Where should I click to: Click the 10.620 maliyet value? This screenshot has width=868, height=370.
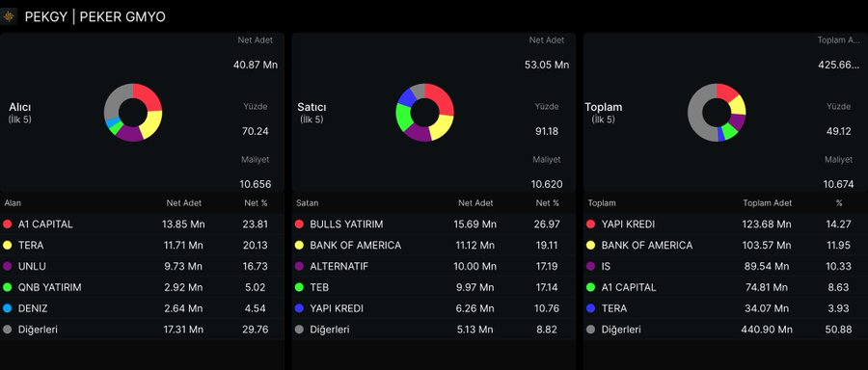click(x=547, y=185)
